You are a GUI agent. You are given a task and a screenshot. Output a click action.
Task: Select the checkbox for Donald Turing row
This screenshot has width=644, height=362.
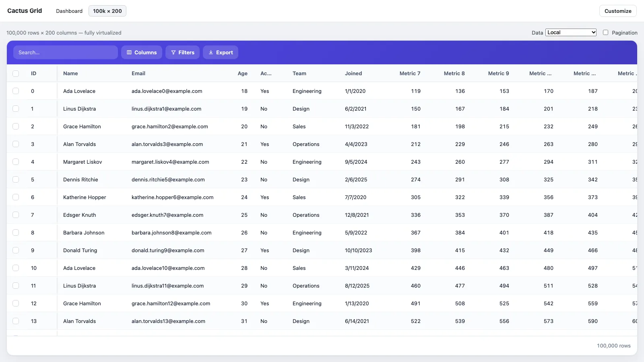point(16,251)
